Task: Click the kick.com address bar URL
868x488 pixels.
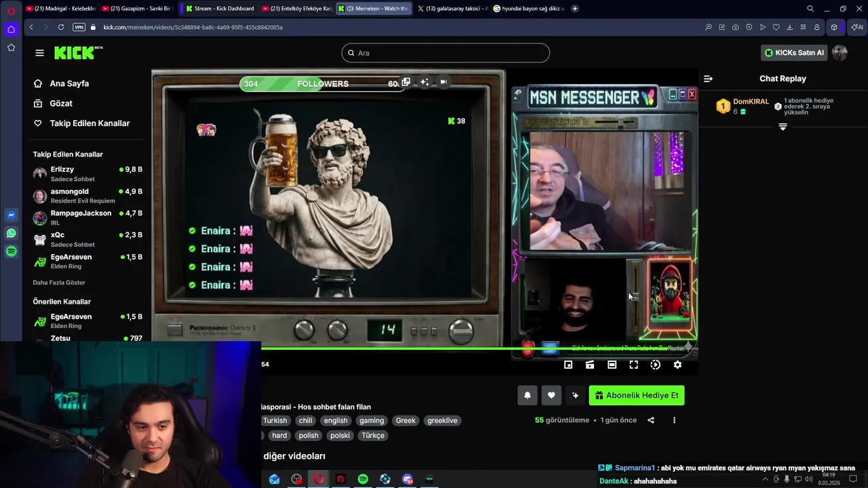Action: click(x=193, y=27)
